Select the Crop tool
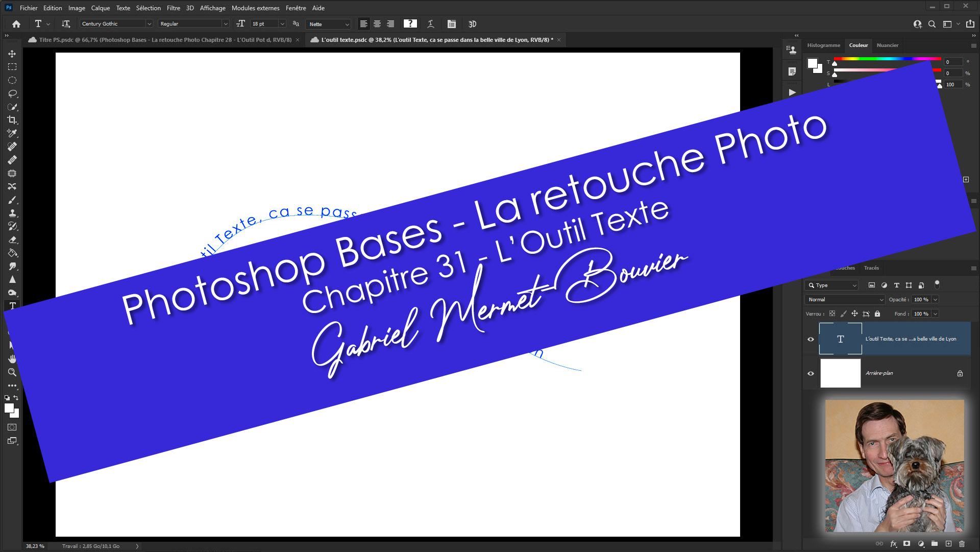Image resolution: width=980 pixels, height=552 pixels. click(12, 120)
